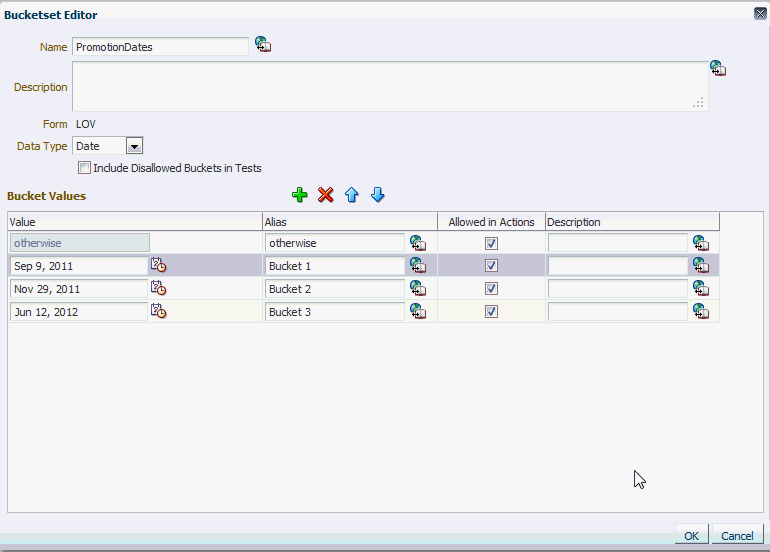Image resolution: width=770 pixels, height=552 pixels.
Task: Click the Allowed in Actions column header
Action: click(491, 222)
